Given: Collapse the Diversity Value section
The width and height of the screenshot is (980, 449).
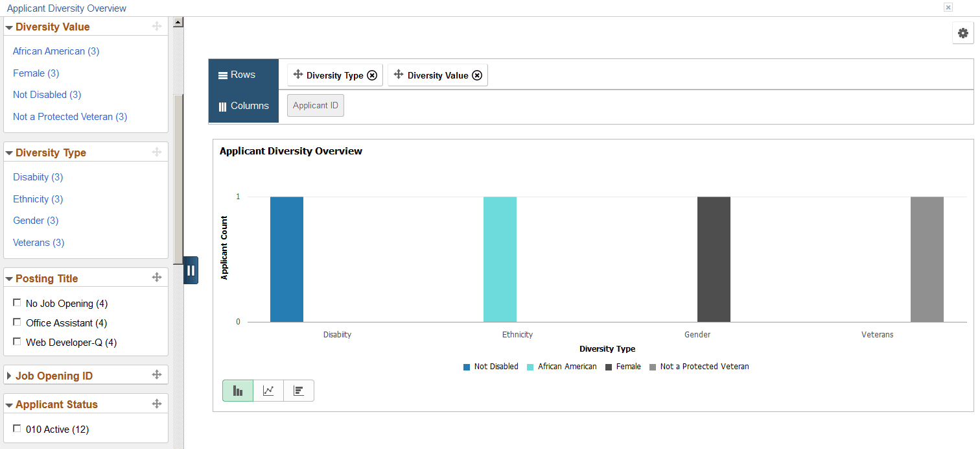Looking at the screenshot, I should click(x=8, y=27).
